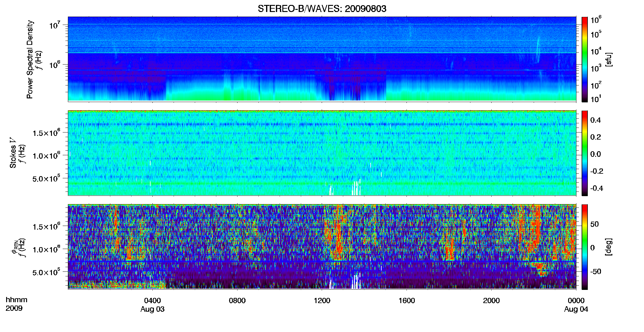This screenshot has height=332, width=644.
Task: Click the Stokes V spectrogram panel
Action: 322,153
